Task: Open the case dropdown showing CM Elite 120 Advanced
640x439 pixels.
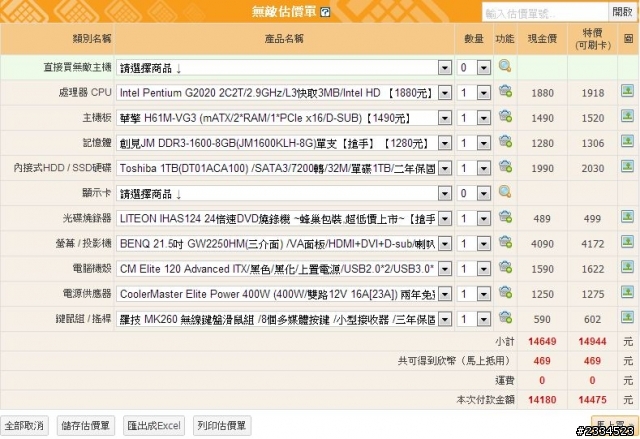Action: click(x=284, y=269)
